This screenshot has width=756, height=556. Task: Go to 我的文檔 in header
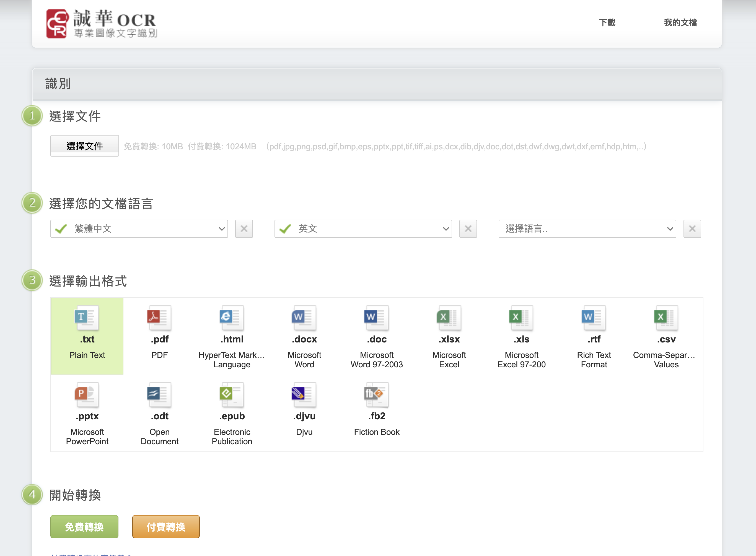tap(680, 23)
